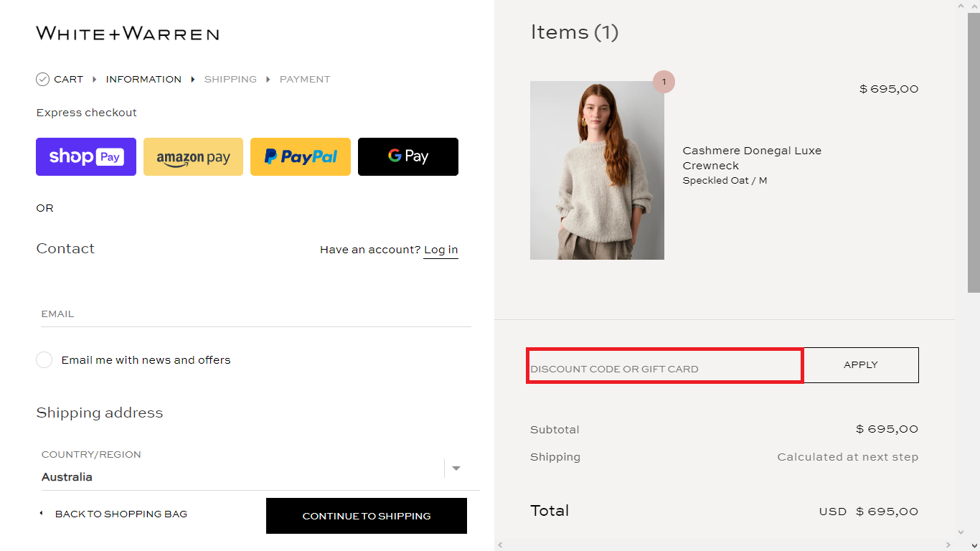The width and height of the screenshot is (980, 551).
Task: Open the Log in link
Action: 440,249
